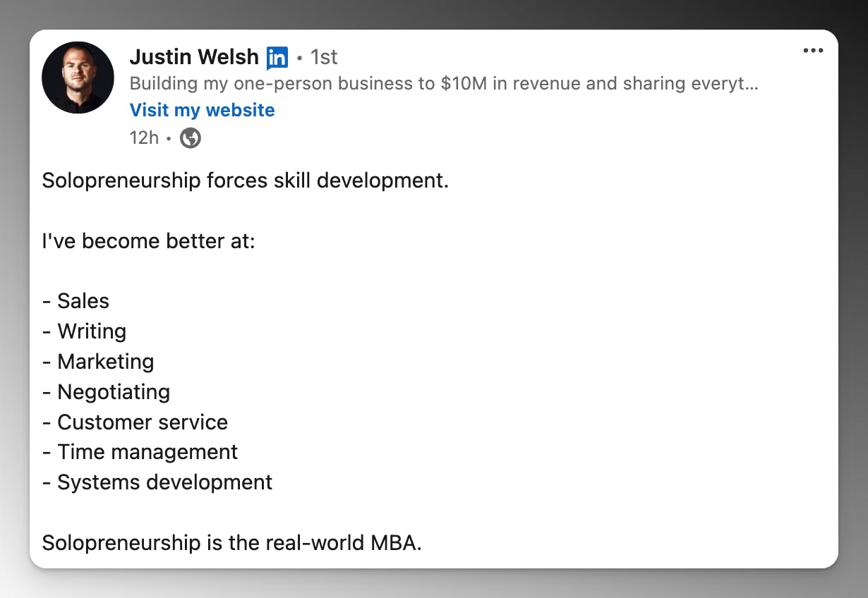Viewport: 868px width, 598px height.
Task: Click the 1st connection degree label
Action: [324, 57]
